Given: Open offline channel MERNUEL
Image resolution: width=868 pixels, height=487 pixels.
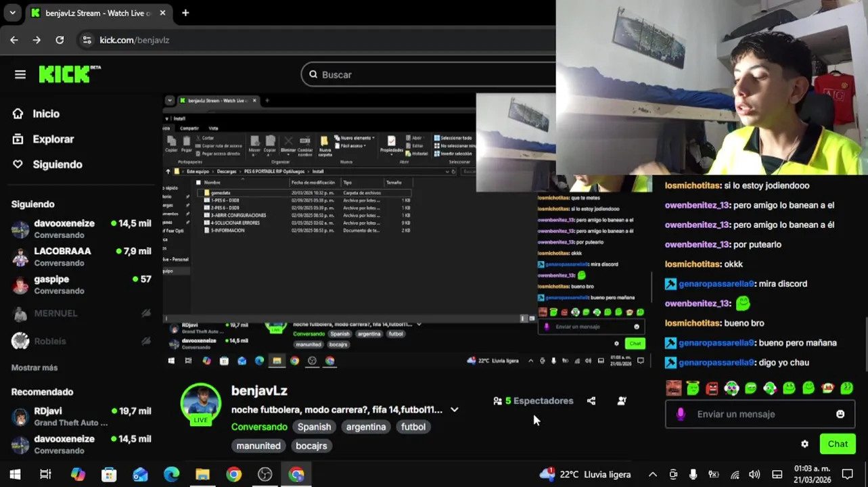Looking at the screenshot, I should tap(81, 313).
